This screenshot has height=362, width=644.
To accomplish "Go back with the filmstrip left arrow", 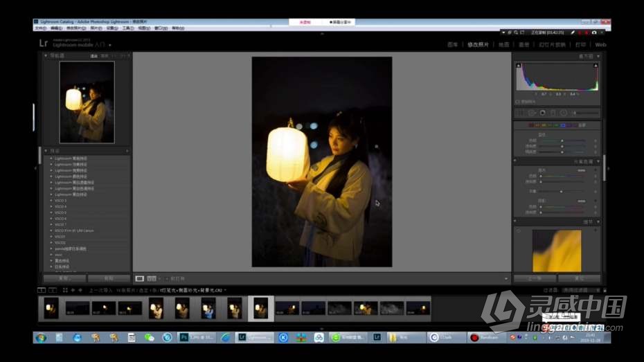I will click(x=73, y=290).
